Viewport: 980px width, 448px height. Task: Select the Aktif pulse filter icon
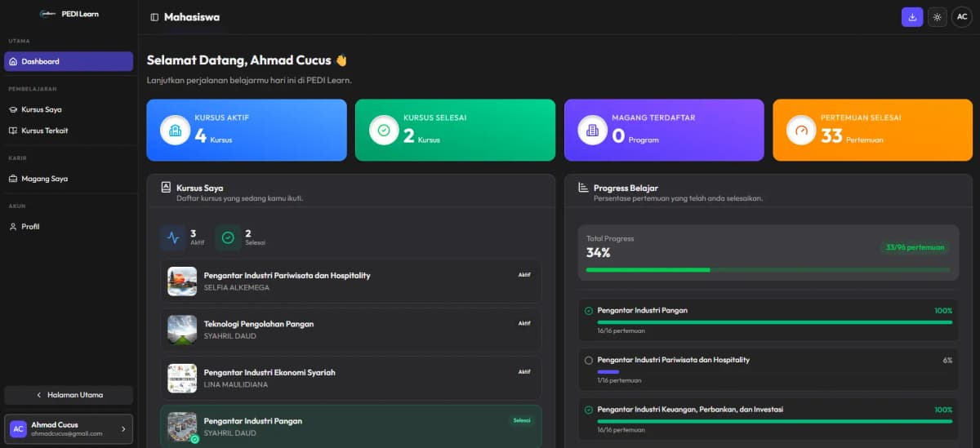[172, 237]
